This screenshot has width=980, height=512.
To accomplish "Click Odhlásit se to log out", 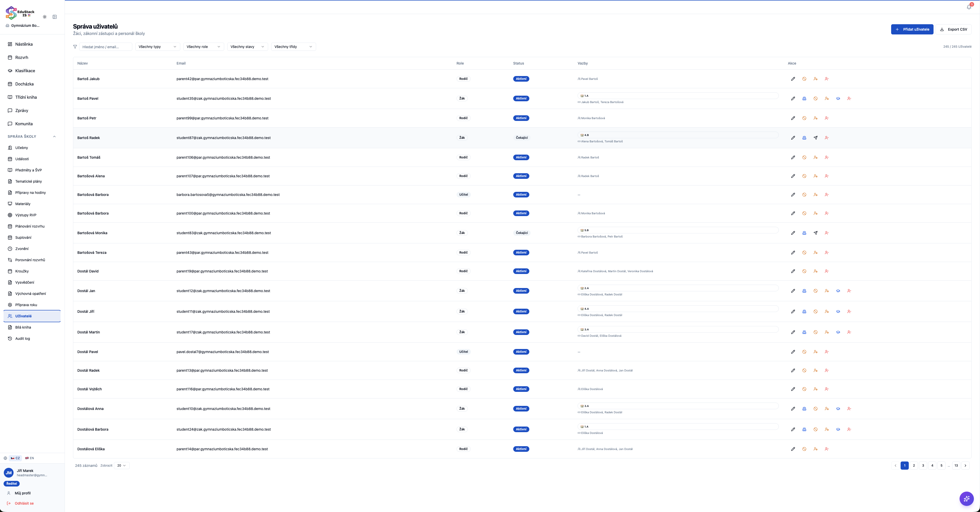I will [x=24, y=504].
